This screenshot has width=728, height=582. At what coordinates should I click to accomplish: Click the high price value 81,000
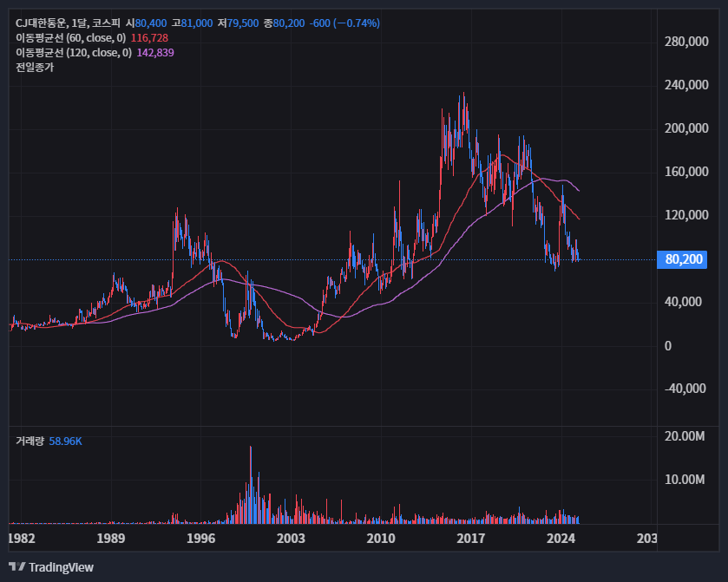[197, 23]
